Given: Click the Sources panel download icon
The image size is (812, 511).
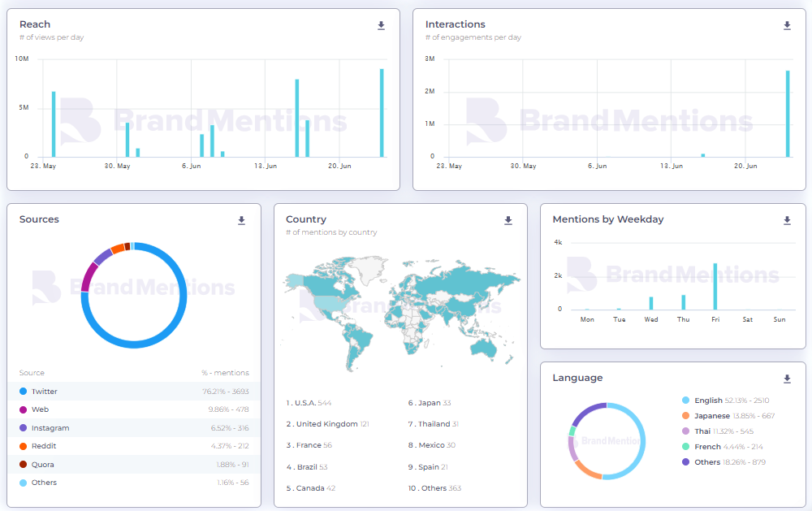Looking at the screenshot, I should pos(241,221).
